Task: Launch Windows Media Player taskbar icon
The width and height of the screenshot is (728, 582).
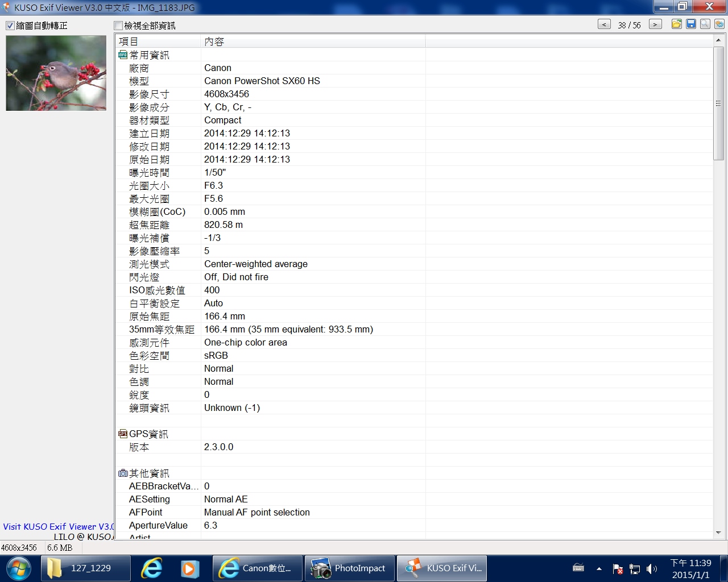Action: click(x=189, y=568)
